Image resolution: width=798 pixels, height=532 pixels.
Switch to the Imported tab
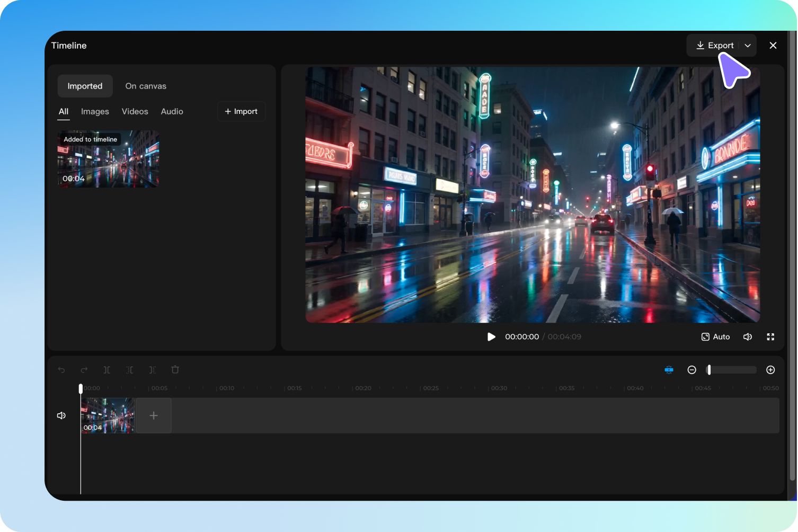click(x=85, y=86)
